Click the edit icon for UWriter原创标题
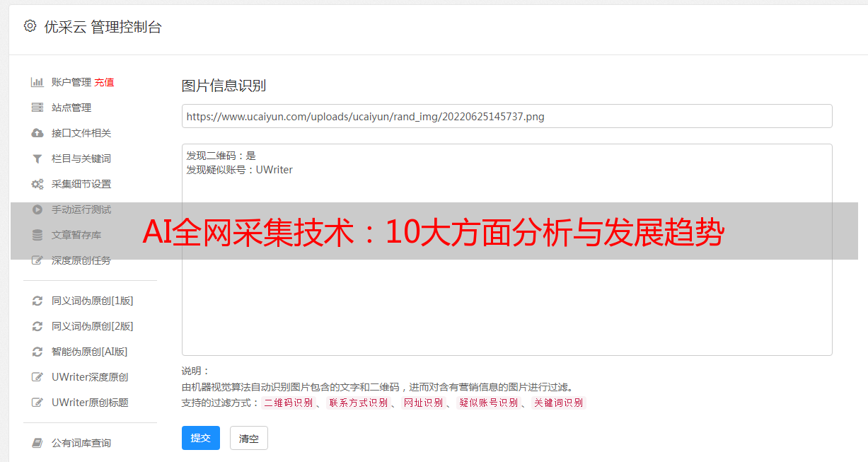Image resolution: width=868 pixels, height=462 pixels. tap(37, 403)
